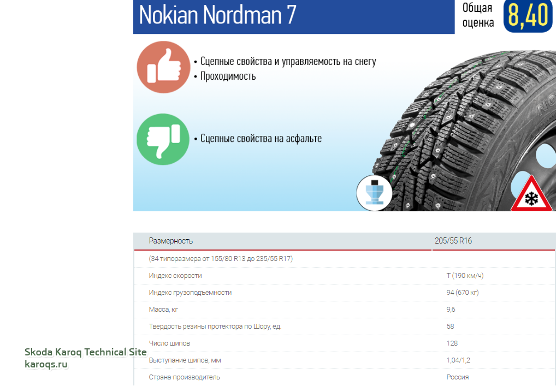
Task: Click the '94 (670 кг)' value
Action: click(x=463, y=293)
